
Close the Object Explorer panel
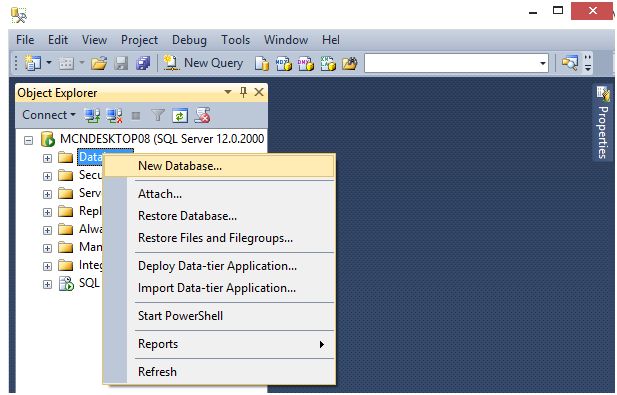pyautogui.click(x=259, y=92)
